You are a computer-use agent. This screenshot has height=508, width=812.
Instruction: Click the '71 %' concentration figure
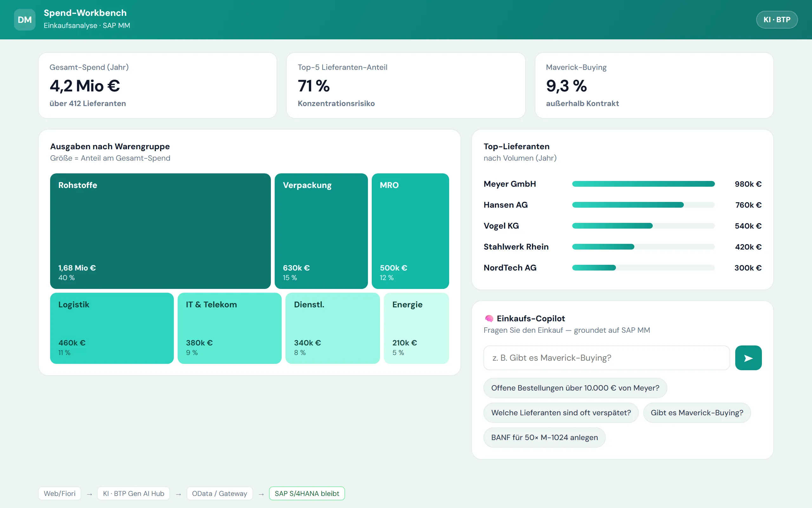point(314,86)
